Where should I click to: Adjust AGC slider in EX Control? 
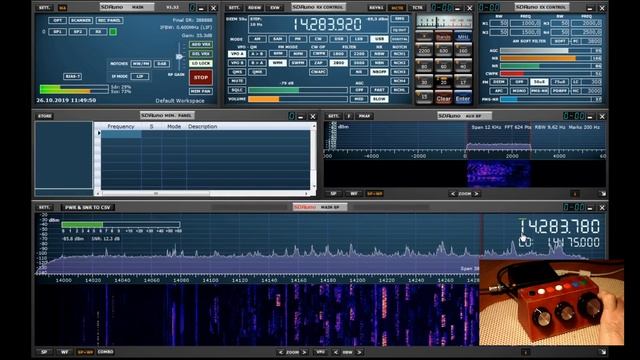pyautogui.click(x=545, y=51)
